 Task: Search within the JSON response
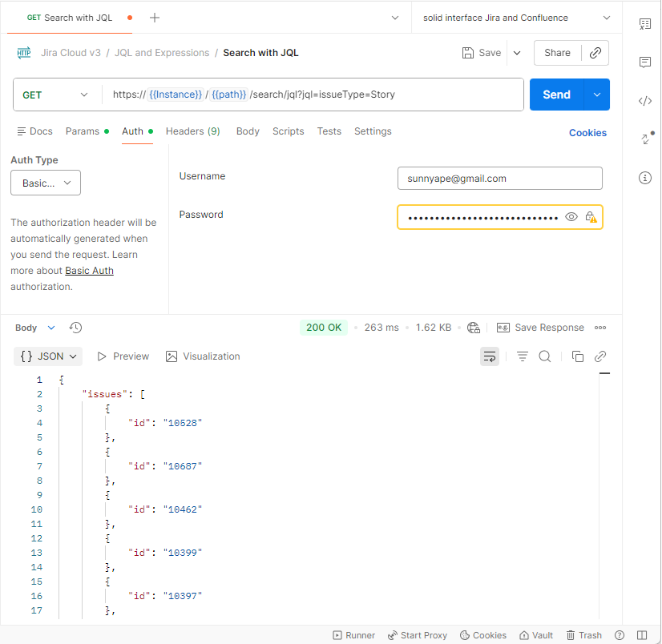pos(545,356)
